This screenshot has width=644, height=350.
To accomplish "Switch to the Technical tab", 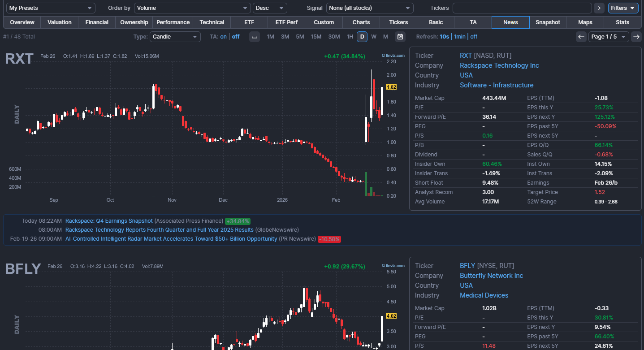I will (x=212, y=22).
